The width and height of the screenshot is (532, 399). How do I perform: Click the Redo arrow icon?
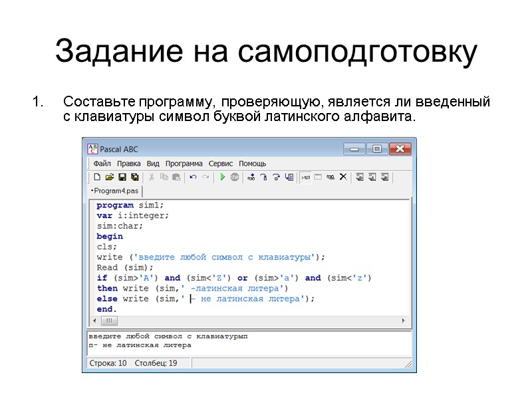click(x=205, y=177)
